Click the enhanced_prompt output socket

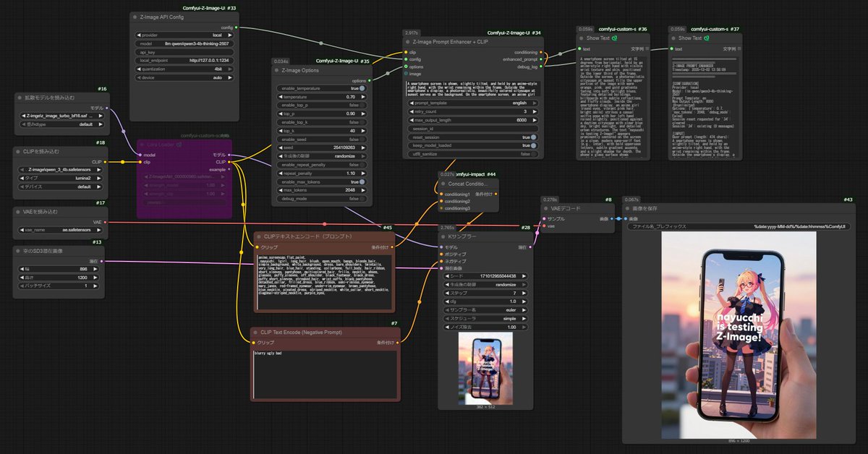point(541,59)
